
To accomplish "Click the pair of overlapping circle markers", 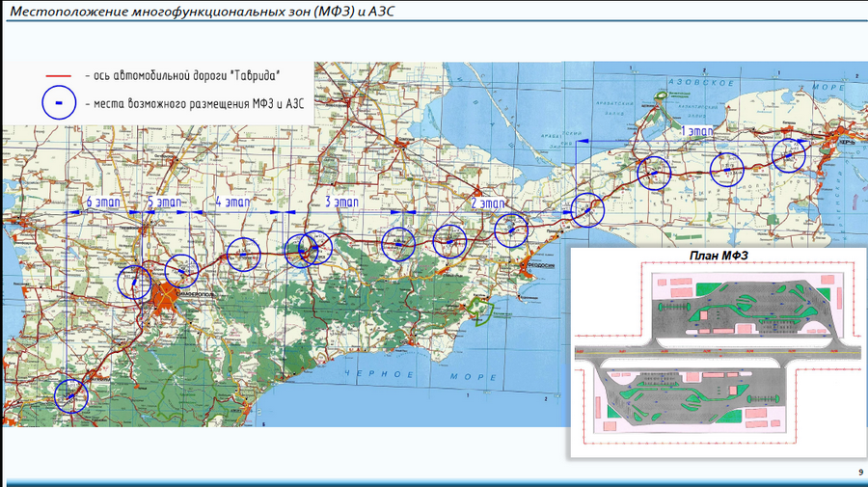I will pos(309,249).
